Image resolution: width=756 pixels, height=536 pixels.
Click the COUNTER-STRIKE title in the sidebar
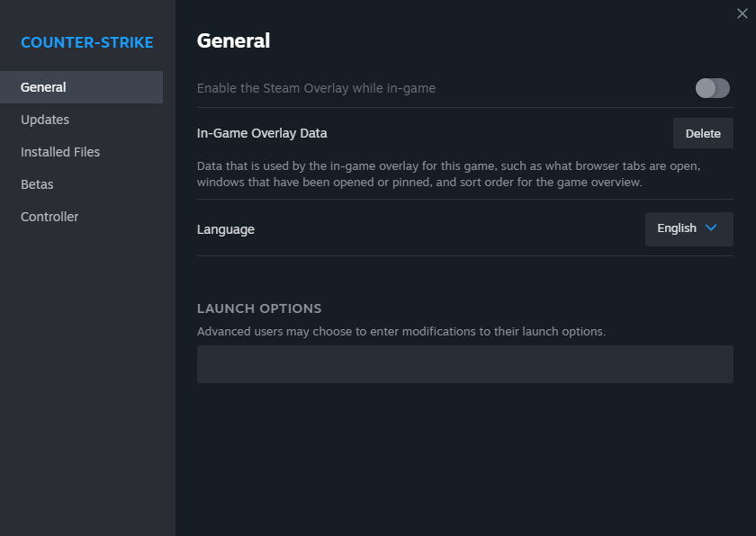[x=87, y=42]
